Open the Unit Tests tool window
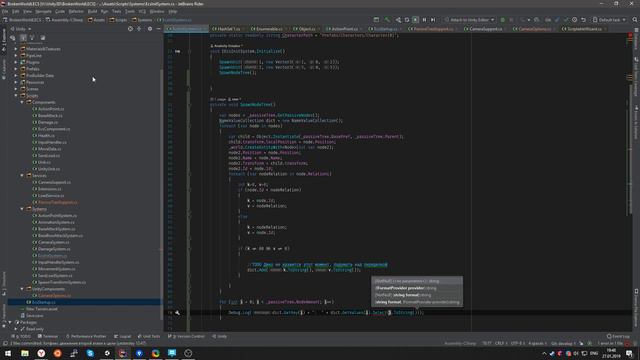 click(x=149, y=336)
